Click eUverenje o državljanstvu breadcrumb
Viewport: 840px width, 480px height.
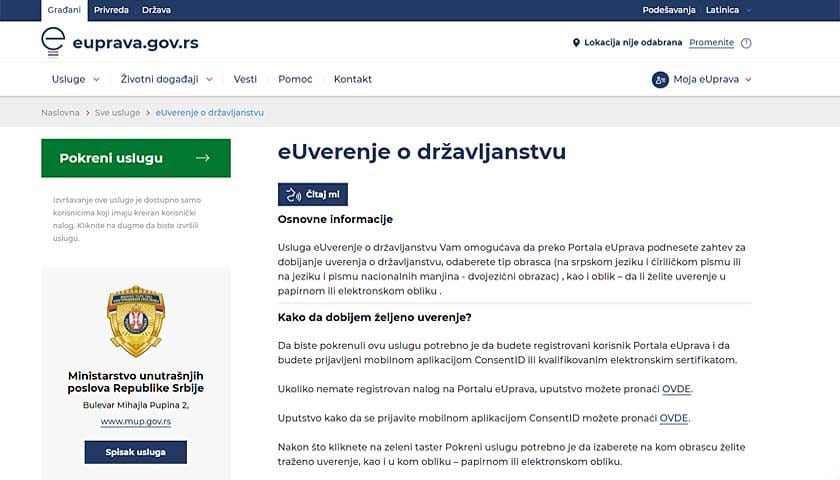209,112
